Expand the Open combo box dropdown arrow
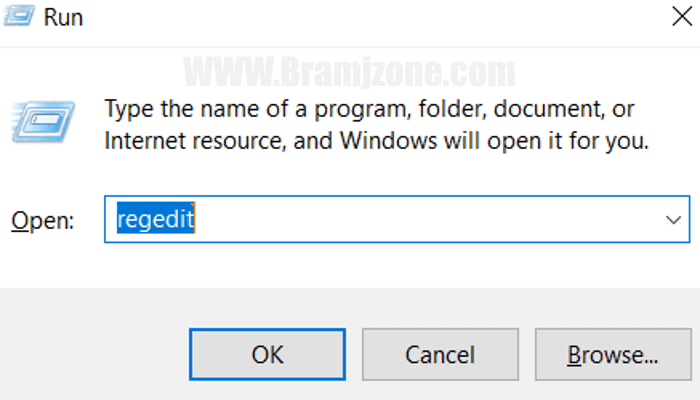This screenshot has width=700, height=400. tap(673, 220)
